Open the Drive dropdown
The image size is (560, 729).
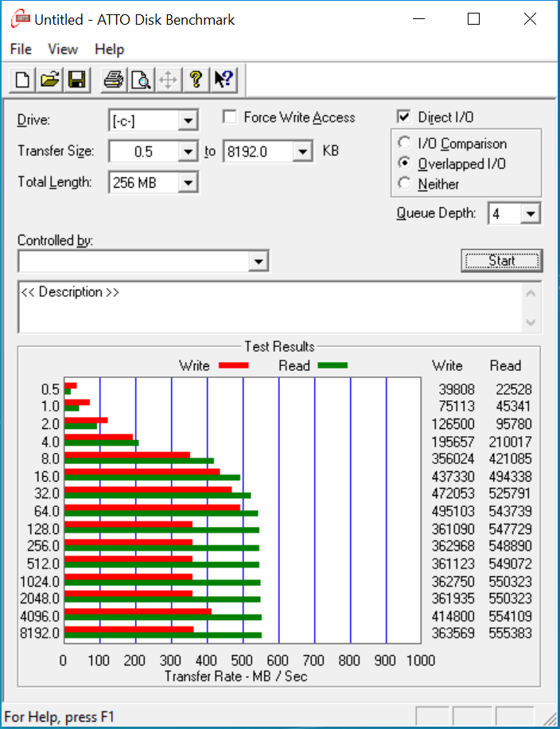[188, 121]
